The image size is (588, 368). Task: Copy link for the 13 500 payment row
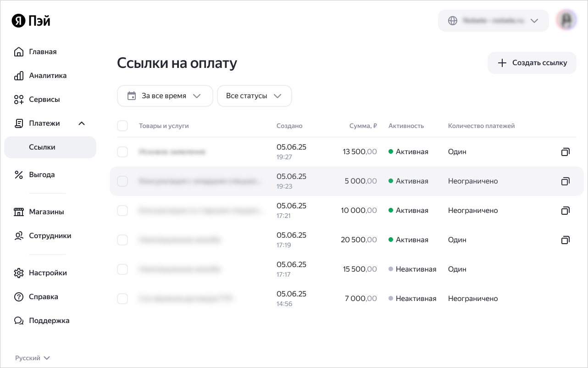coord(566,152)
